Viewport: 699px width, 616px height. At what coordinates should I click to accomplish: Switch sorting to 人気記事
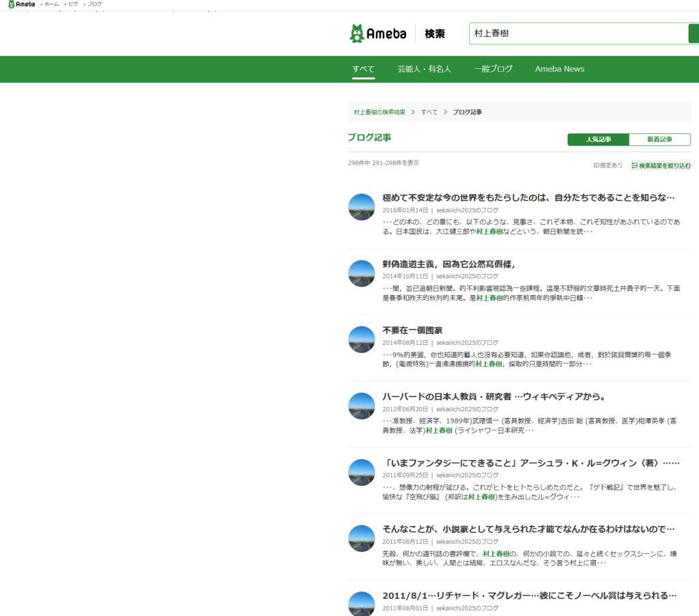[x=598, y=139]
